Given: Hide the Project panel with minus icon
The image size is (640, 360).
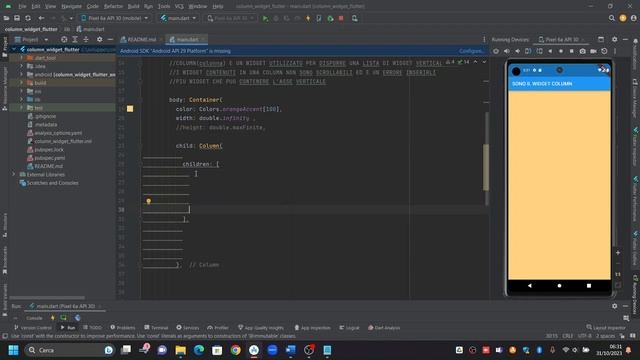Looking at the screenshot, I should click(x=110, y=40).
